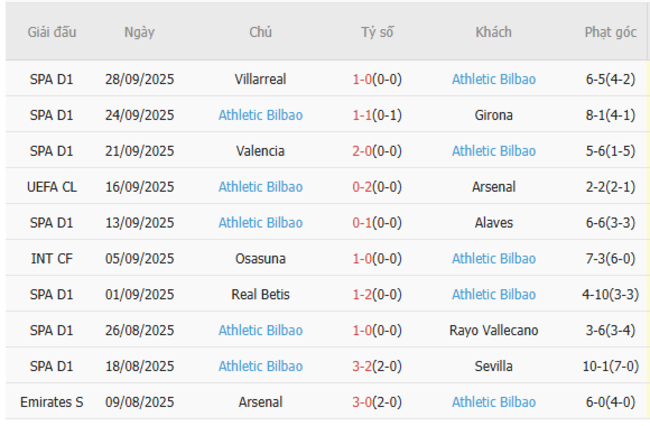Select the Real Betis team name
This screenshot has width=650, height=426.
point(260,295)
